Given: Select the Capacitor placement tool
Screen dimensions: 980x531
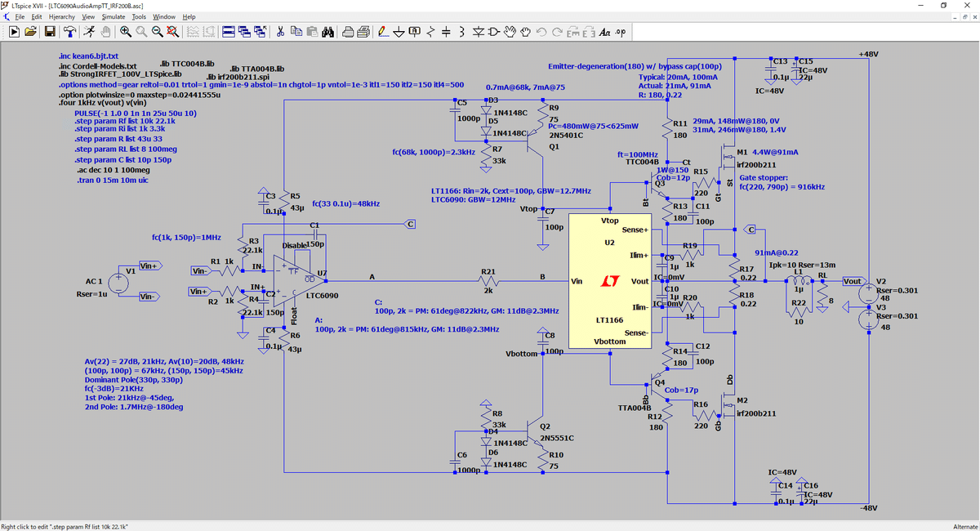Looking at the screenshot, I should pos(446,32).
